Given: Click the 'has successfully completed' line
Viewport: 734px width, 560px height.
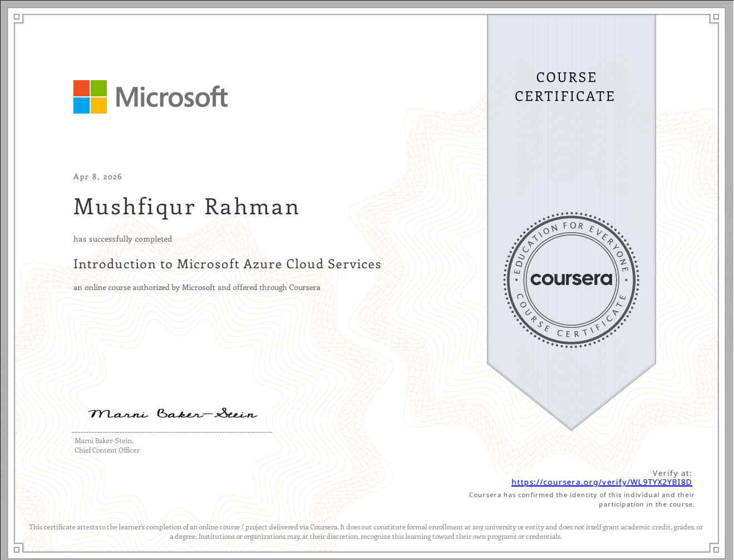Looking at the screenshot, I should (x=123, y=239).
